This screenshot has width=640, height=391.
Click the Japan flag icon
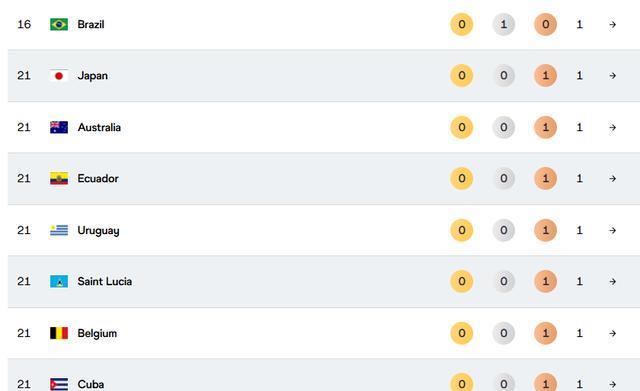[59, 76]
